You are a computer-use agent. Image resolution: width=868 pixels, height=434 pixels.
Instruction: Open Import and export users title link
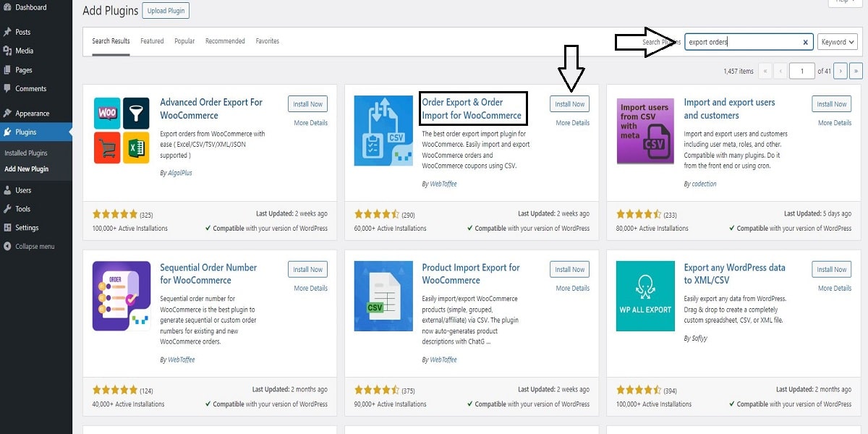tap(729, 109)
